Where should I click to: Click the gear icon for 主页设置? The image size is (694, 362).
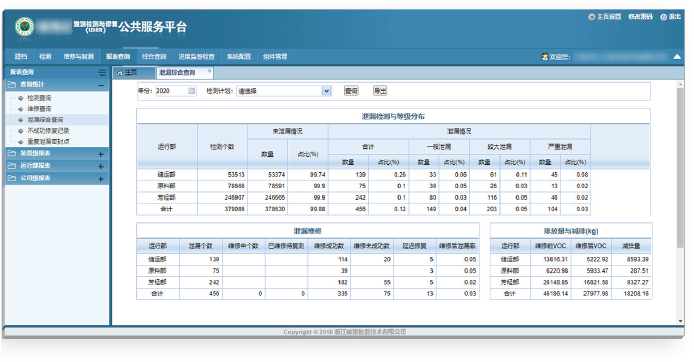coord(592,17)
